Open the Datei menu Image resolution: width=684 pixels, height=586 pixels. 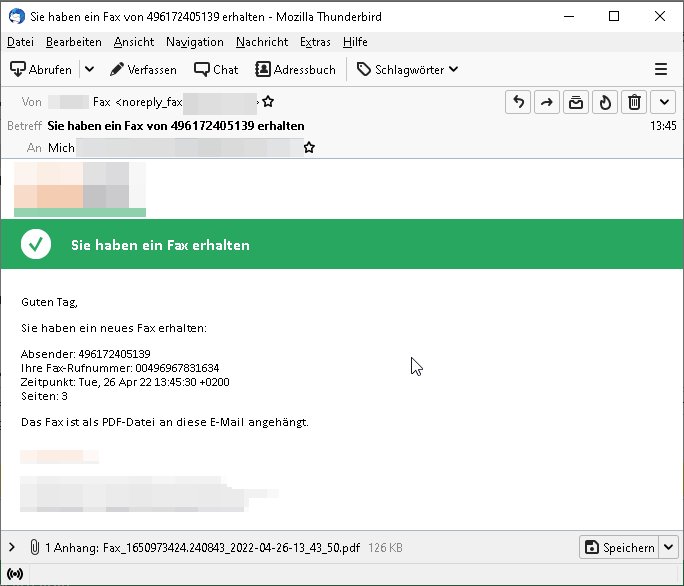(20, 42)
